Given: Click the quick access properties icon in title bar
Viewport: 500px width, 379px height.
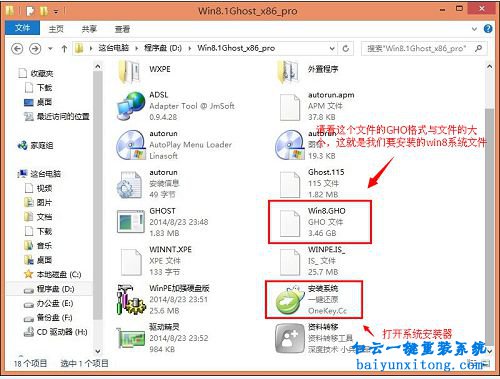Looking at the screenshot, I should 30,11.
